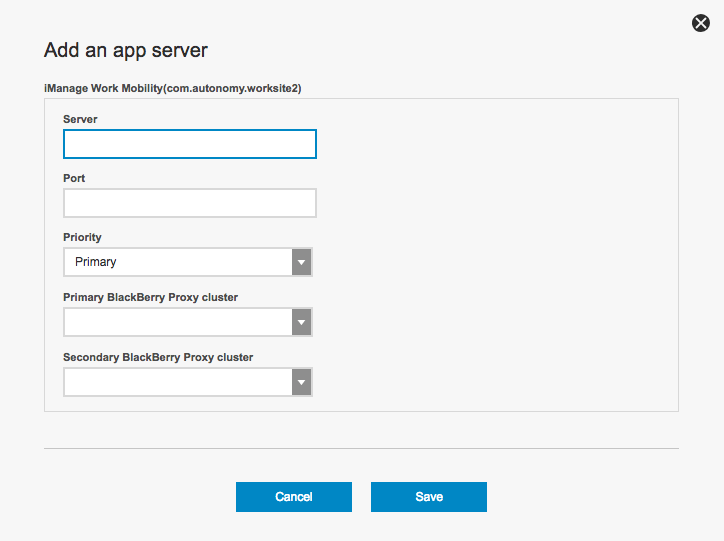Image resolution: width=724 pixels, height=541 pixels.
Task: Click the Server field label
Action: pyautogui.click(x=80, y=119)
